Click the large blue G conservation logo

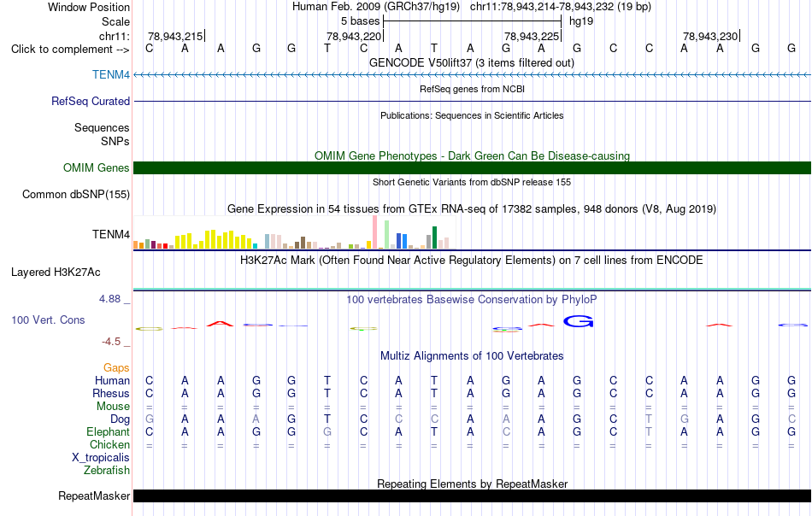(x=578, y=321)
